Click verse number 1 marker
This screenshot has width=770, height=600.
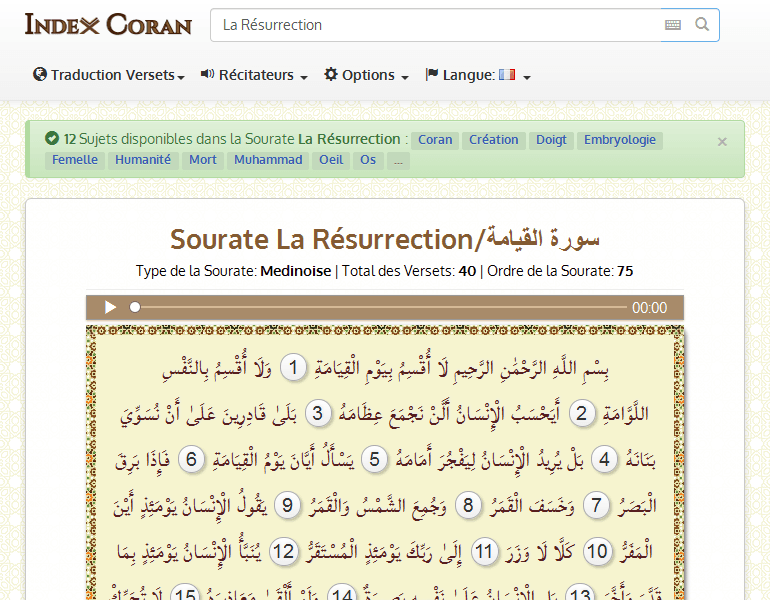tap(293, 368)
